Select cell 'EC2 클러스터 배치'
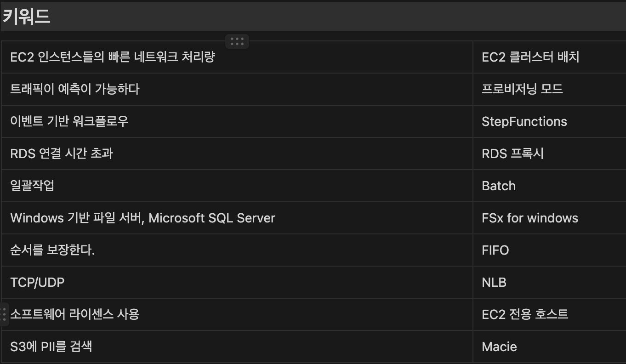Viewport: 626px width, 364px height. (x=550, y=57)
